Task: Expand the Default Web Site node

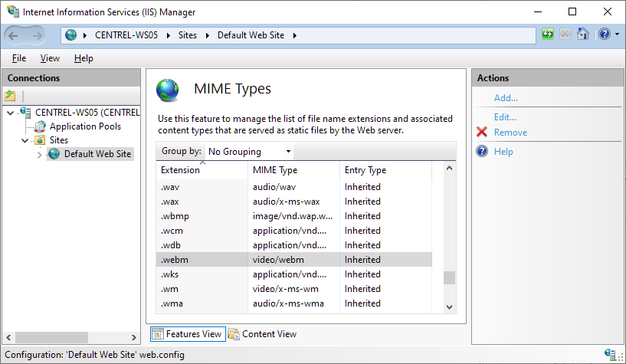Action: 40,155
